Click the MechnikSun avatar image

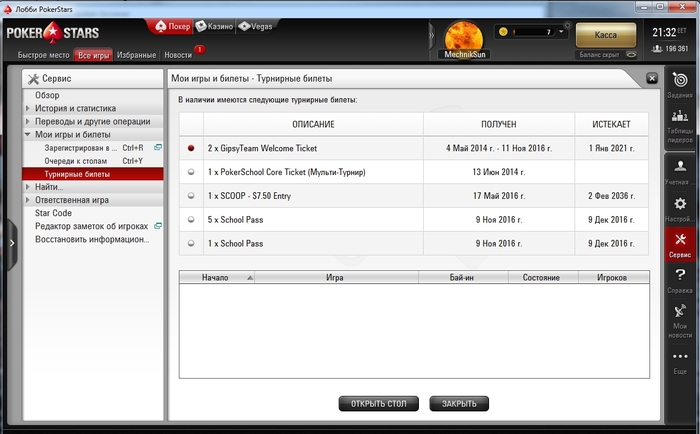point(463,39)
